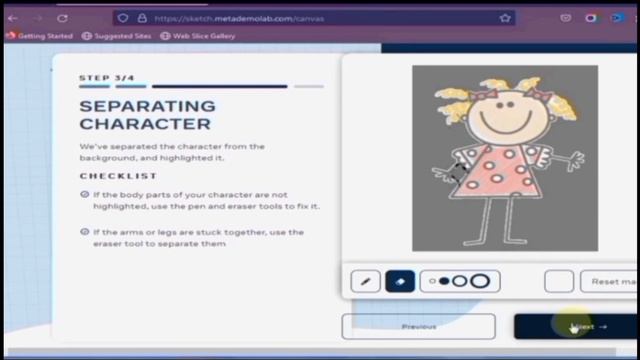
Task: Open the Web Slice Gallery bookmark
Action: coord(198,36)
